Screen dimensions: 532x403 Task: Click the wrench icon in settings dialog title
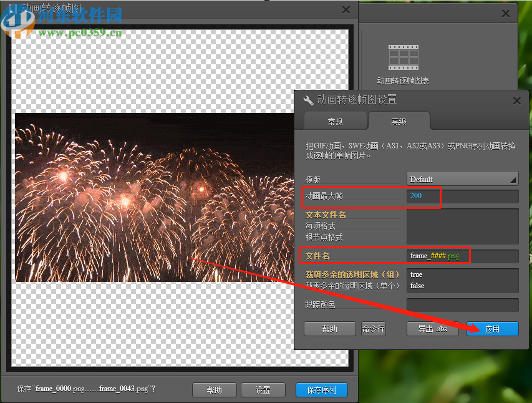(308, 100)
